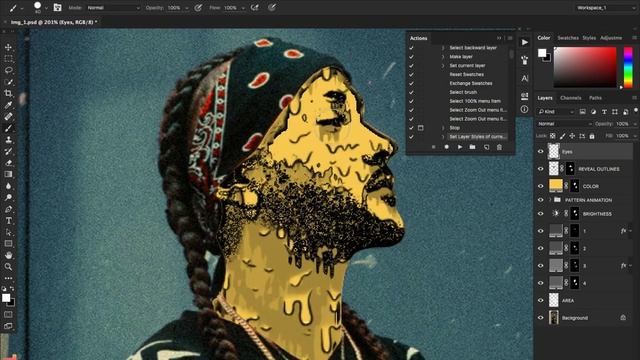
Task: Expand the Set current layer step
Action: 443,66
